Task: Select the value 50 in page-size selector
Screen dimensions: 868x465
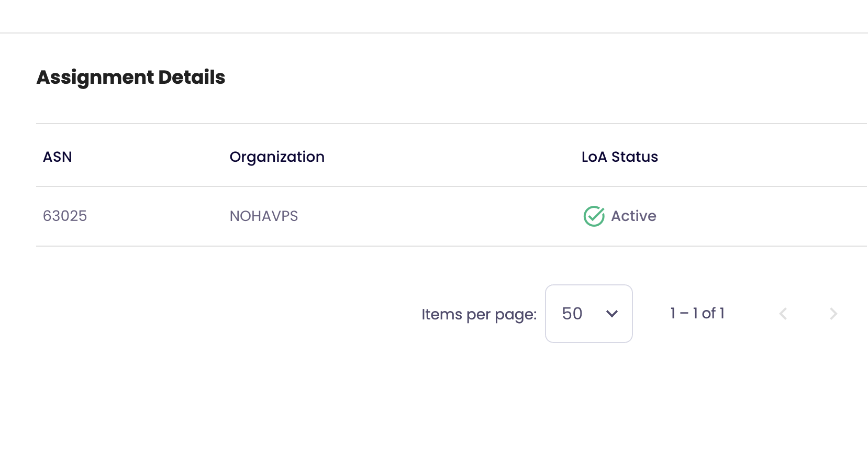Action: pos(572,314)
